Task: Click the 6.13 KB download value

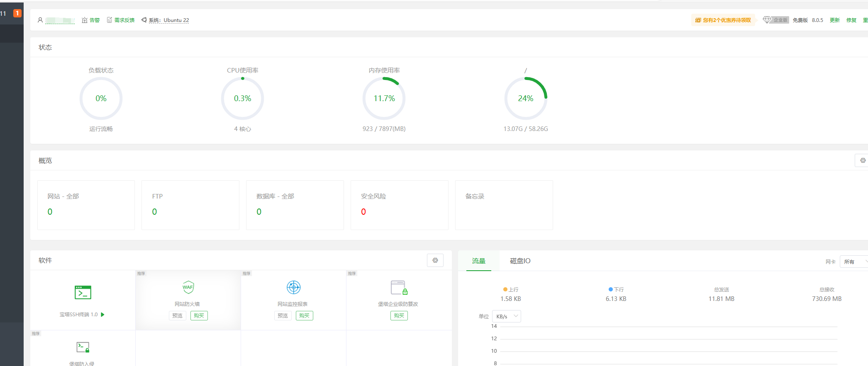Action: point(616,299)
